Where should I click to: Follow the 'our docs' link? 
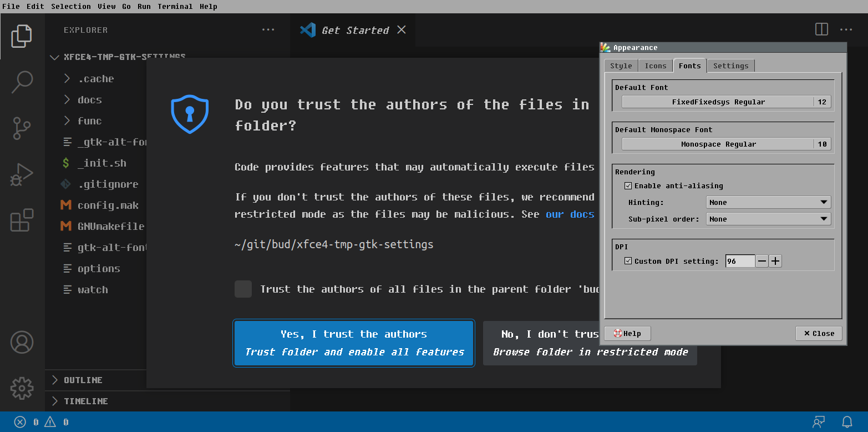(x=570, y=214)
